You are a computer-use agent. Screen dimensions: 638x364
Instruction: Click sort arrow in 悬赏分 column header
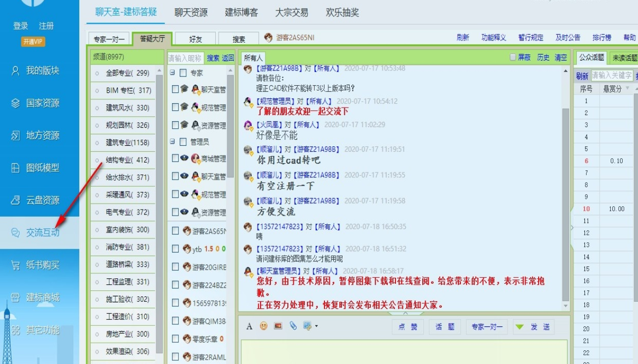tap(628, 88)
